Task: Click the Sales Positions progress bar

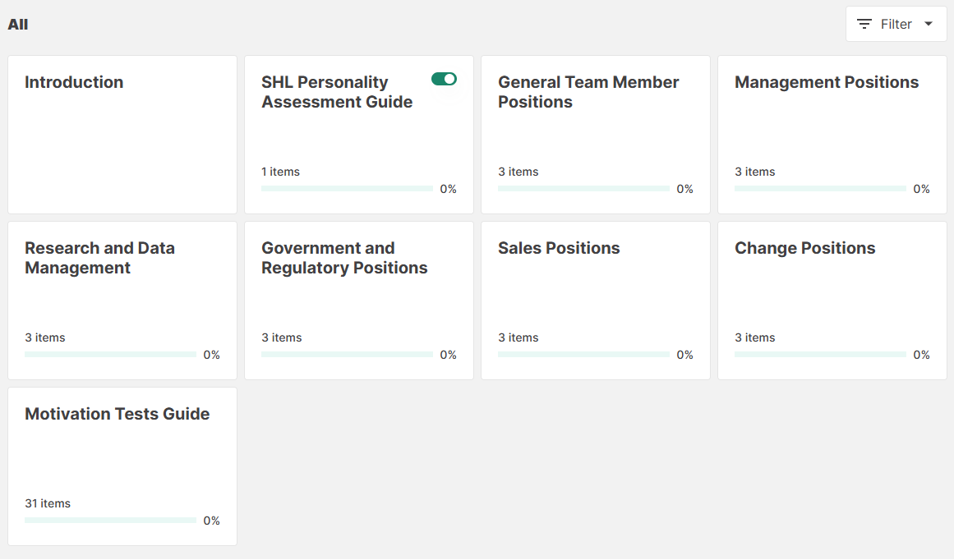Action: click(583, 354)
